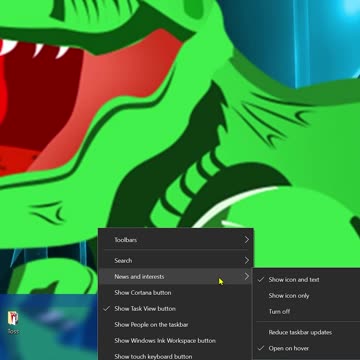Enable Show Cortana button option
The width and height of the screenshot is (360, 360).
(176, 292)
